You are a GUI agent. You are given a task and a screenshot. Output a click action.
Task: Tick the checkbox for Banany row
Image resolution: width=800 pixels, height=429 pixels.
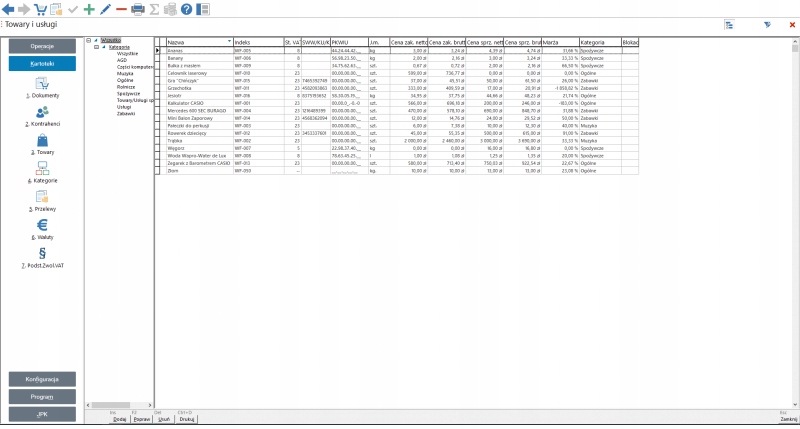pyautogui.click(x=158, y=58)
